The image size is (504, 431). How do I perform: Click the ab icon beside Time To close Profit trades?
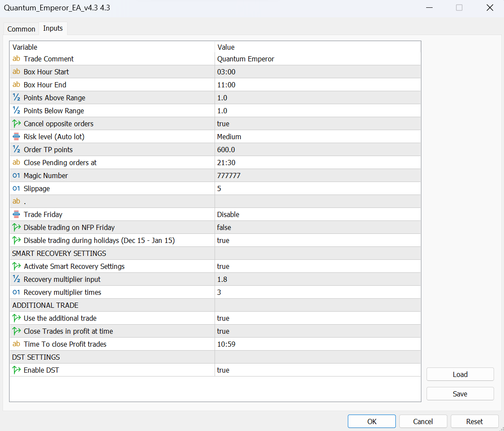pyautogui.click(x=16, y=344)
